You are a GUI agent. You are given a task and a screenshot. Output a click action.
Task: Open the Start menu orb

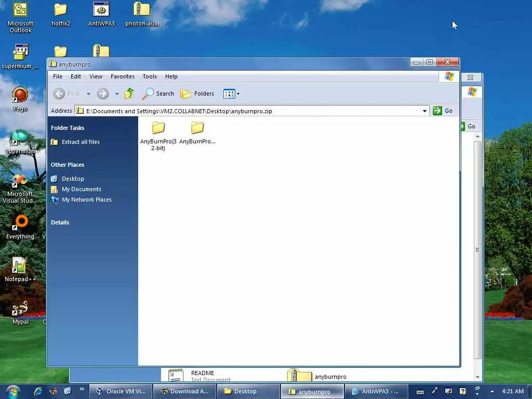pyautogui.click(x=13, y=392)
